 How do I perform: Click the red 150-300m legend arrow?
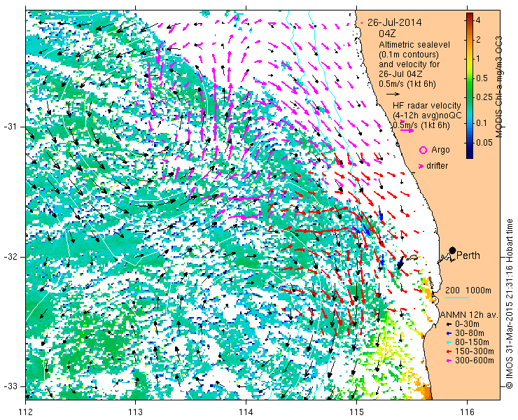(448, 351)
